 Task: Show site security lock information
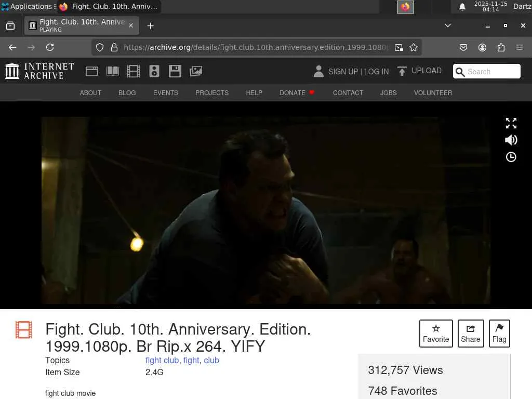tap(114, 47)
